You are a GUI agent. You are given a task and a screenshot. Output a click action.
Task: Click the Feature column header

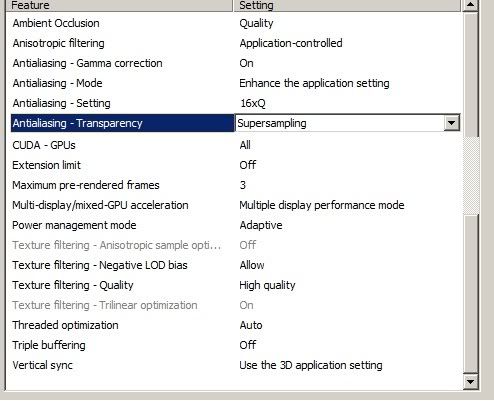pyautogui.click(x=119, y=5)
